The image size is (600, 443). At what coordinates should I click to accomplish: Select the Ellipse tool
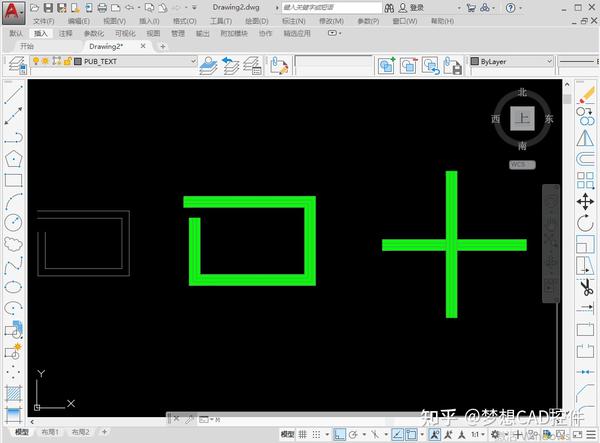[13, 287]
